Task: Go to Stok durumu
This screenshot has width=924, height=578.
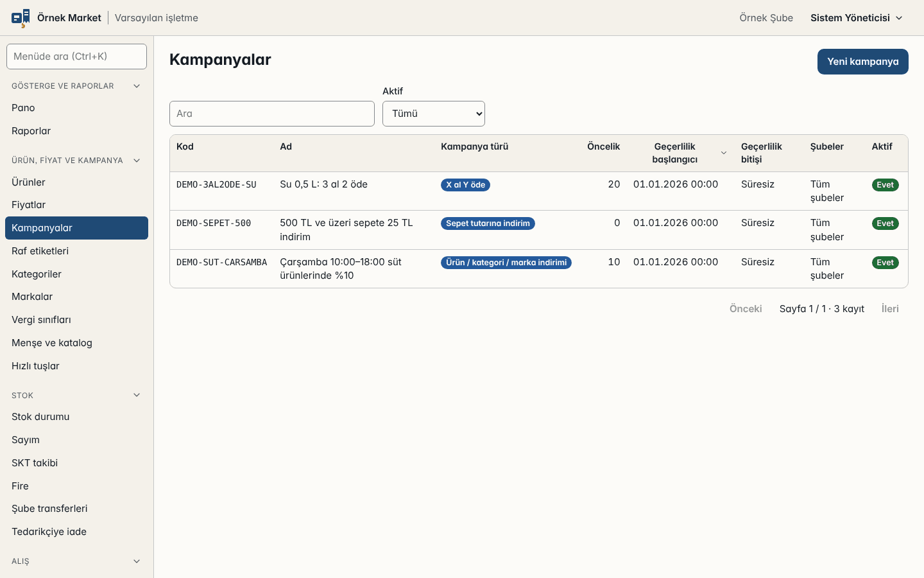Action: tap(76, 417)
